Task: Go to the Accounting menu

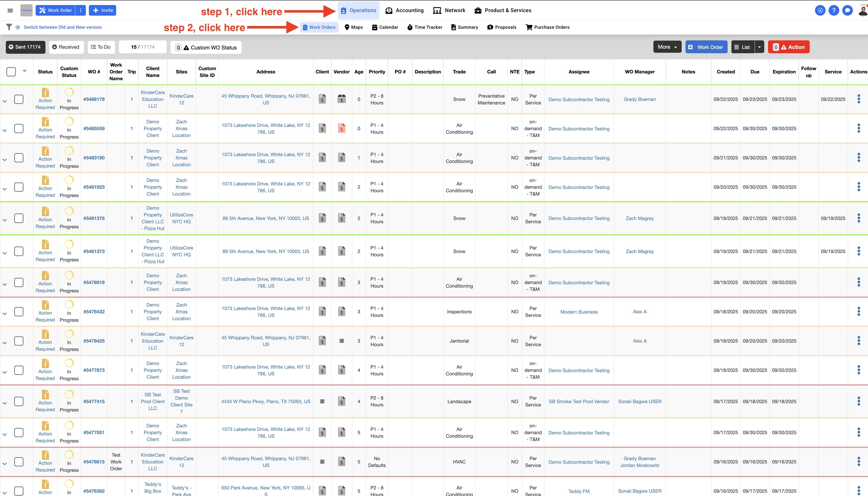Action: coord(404,10)
